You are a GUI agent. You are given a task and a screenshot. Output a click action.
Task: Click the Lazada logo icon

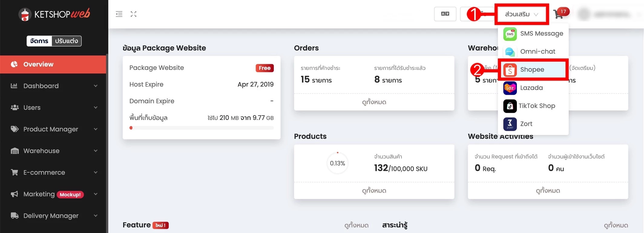(510, 88)
